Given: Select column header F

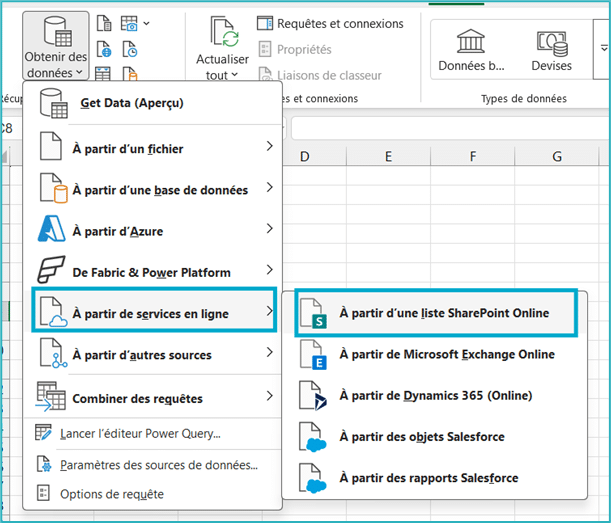Looking at the screenshot, I should pos(473,157).
